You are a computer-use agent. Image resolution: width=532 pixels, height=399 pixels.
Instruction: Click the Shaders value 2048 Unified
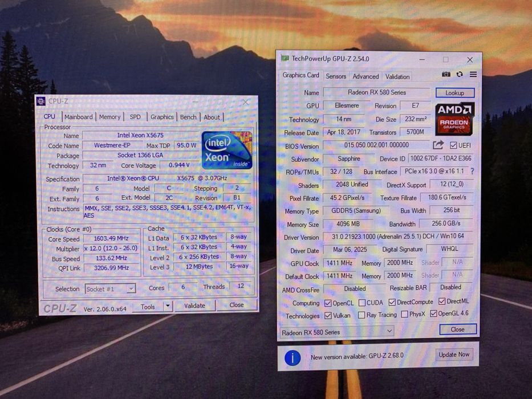pyautogui.click(x=352, y=185)
